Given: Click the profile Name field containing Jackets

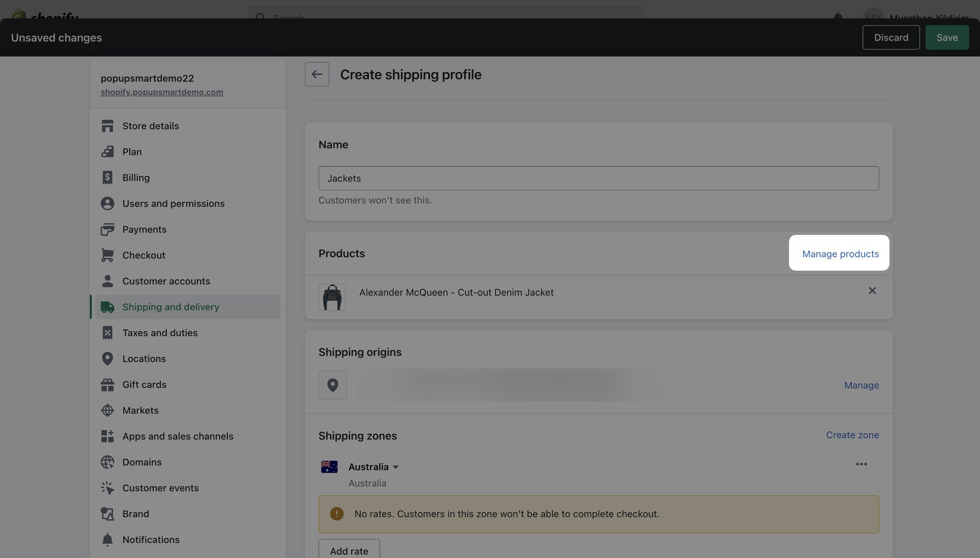Looking at the screenshot, I should tap(599, 178).
